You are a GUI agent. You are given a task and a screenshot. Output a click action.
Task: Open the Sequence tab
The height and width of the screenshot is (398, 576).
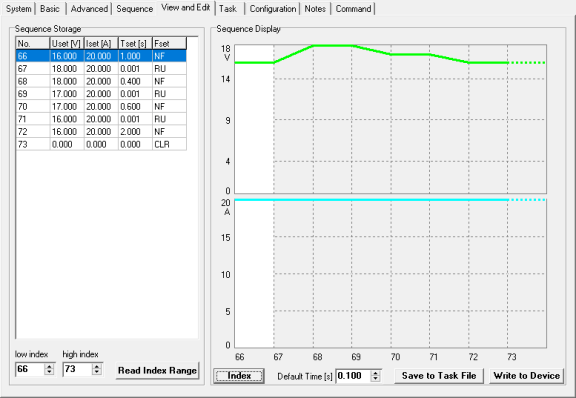[x=134, y=8]
